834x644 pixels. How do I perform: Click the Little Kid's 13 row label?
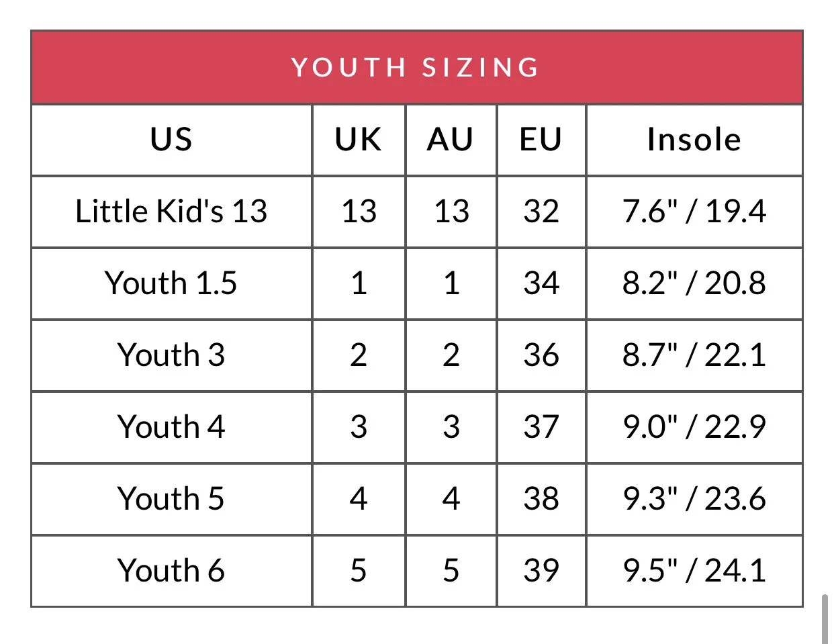point(171,212)
